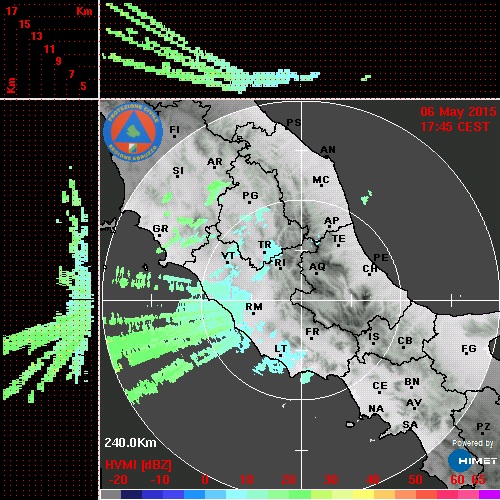Click the 30 value on the dBZ scale

(330, 480)
